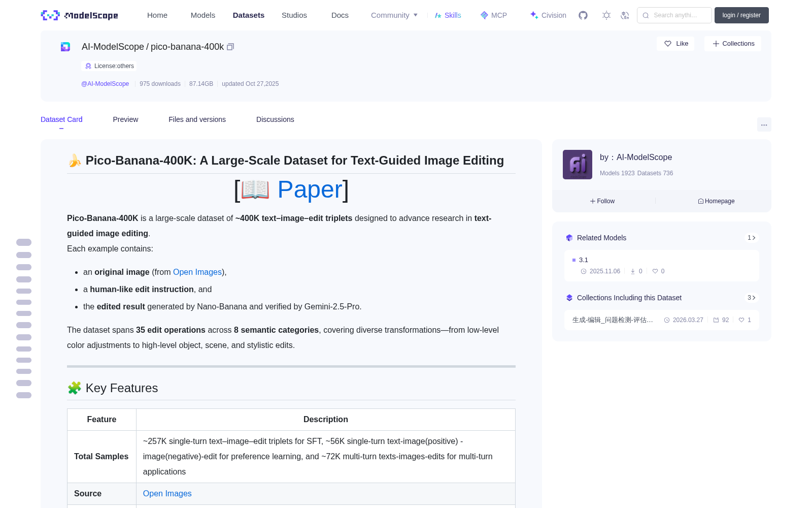Click the AI-ModelScope avatar thumbnail
812x508 pixels.
click(578, 165)
